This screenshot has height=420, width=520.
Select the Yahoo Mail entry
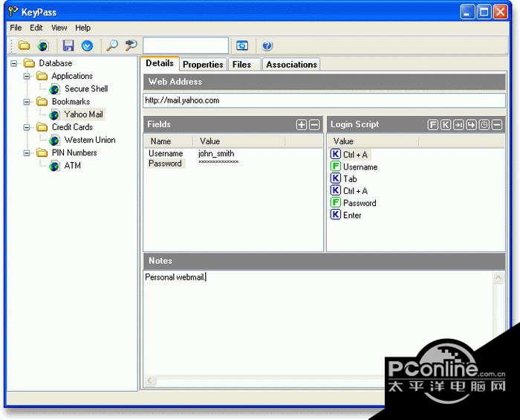(x=83, y=114)
